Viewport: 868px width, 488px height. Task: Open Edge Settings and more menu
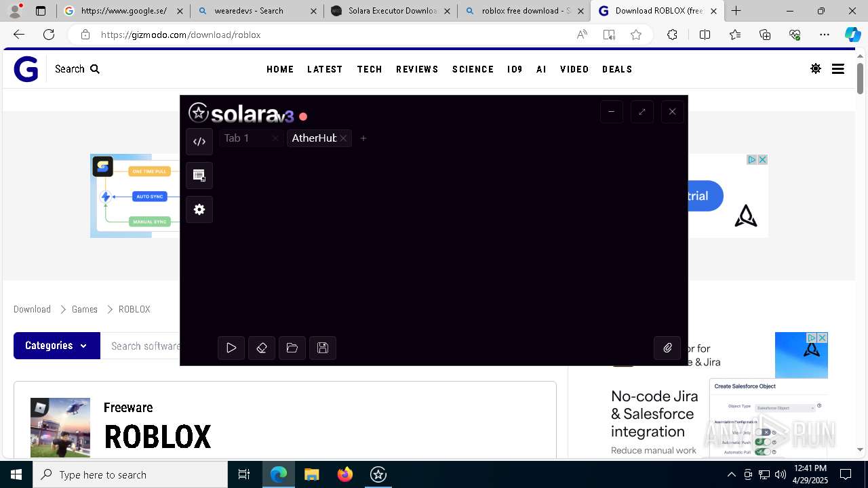(x=825, y=35)
